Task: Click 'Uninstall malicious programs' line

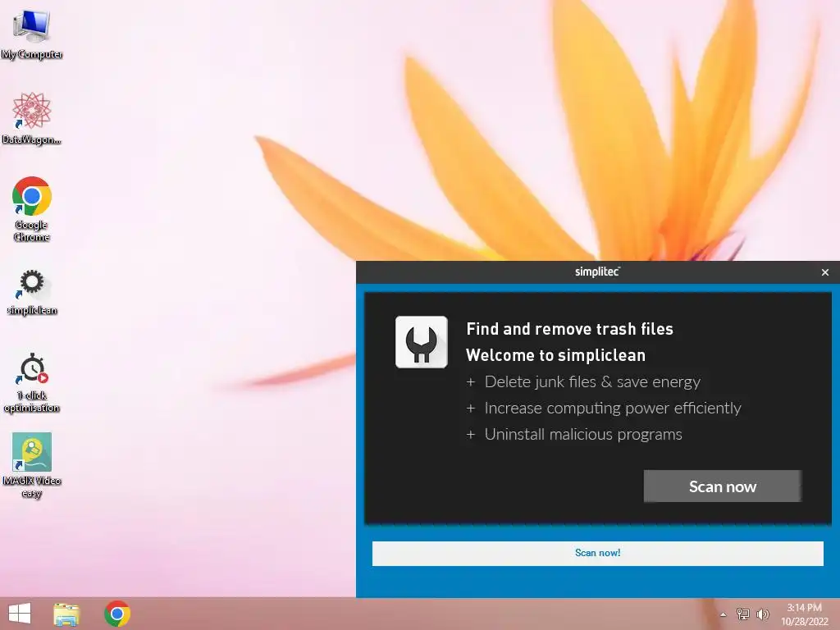Action: tap(574, 434)
